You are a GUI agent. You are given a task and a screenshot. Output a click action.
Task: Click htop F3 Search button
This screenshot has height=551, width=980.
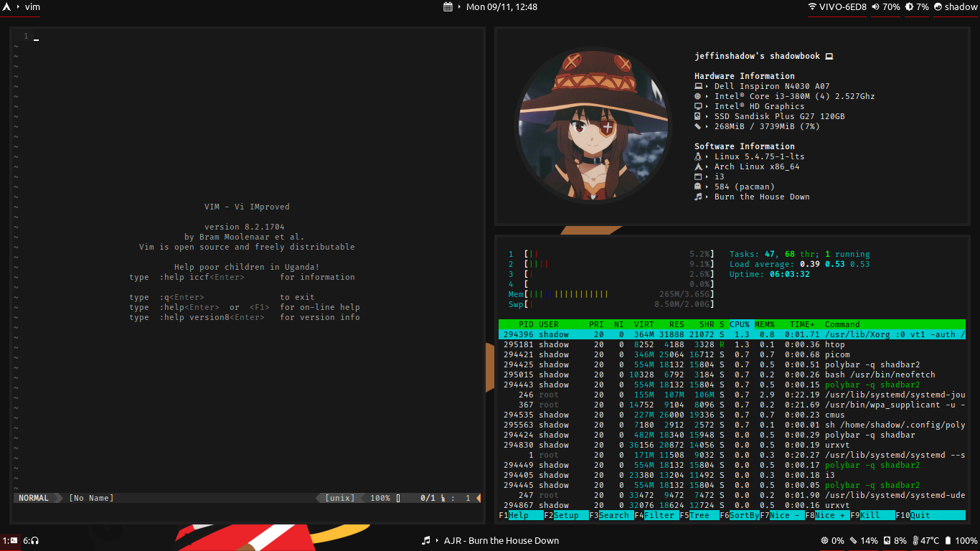tap(611, 515)
